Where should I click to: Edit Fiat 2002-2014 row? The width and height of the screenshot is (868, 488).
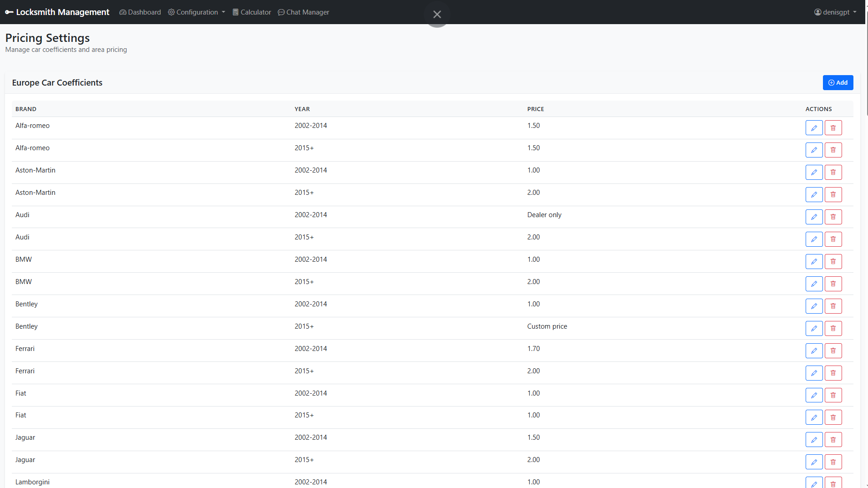(x=814, y=395)
